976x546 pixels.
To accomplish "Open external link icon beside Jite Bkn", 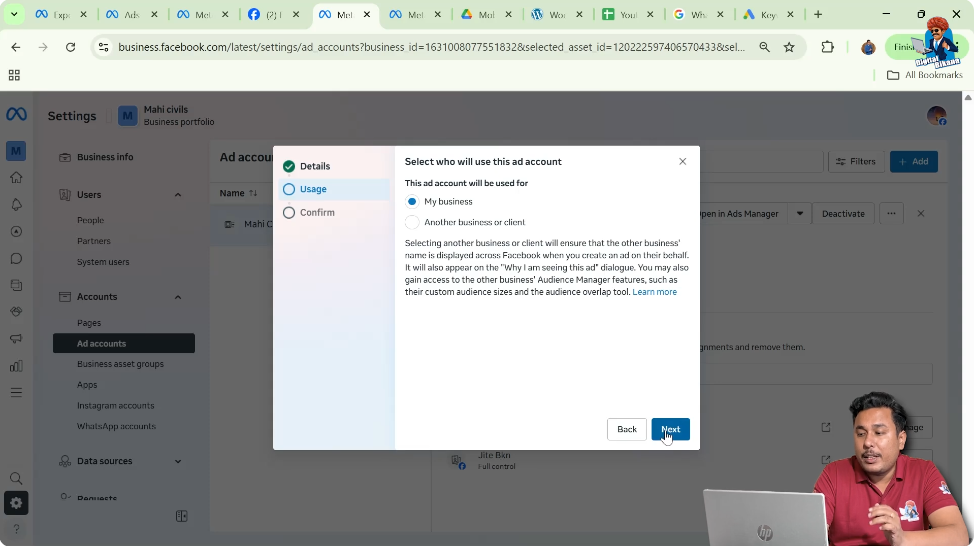I will click(825, 459).
